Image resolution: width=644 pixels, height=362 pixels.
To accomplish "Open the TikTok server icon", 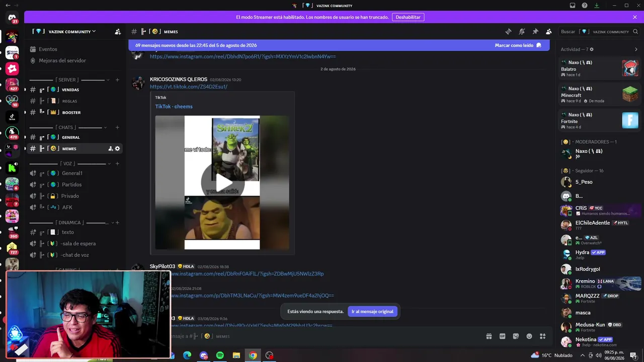I will 12,117.
